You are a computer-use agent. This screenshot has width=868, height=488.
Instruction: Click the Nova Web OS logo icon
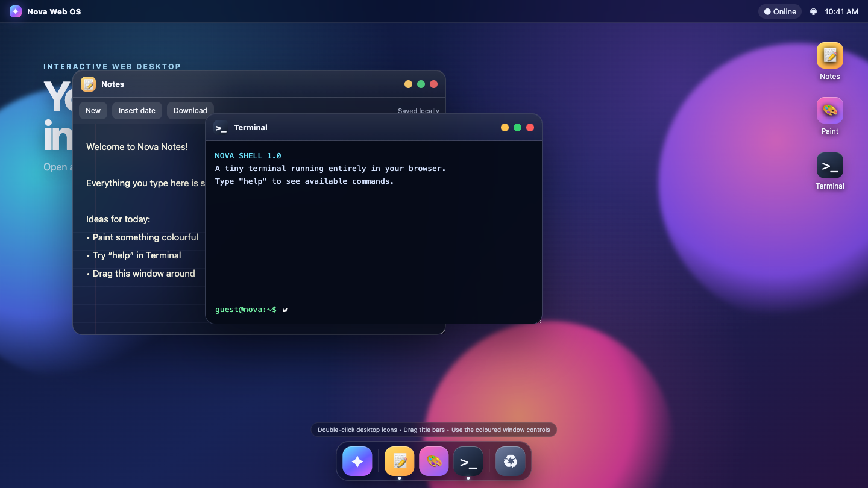[16, 11]
